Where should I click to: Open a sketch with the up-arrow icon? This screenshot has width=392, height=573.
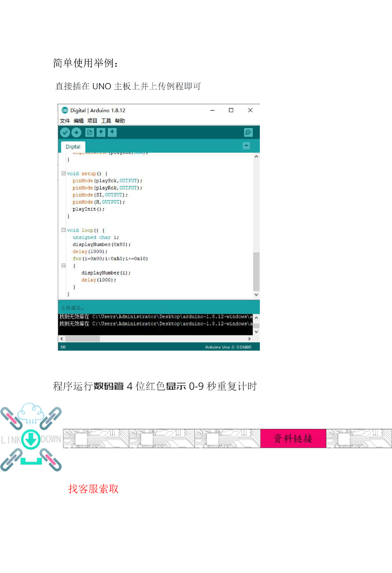pos(101,132)
